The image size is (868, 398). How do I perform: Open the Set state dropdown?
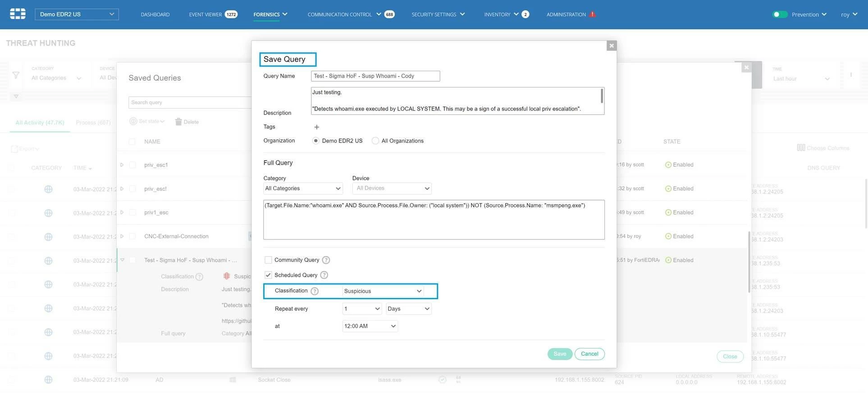(147, 121)
